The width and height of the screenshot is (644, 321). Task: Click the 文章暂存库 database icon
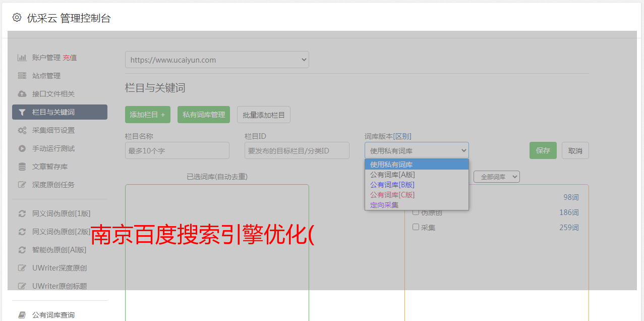pyautogui.click(x=22, y=167)
